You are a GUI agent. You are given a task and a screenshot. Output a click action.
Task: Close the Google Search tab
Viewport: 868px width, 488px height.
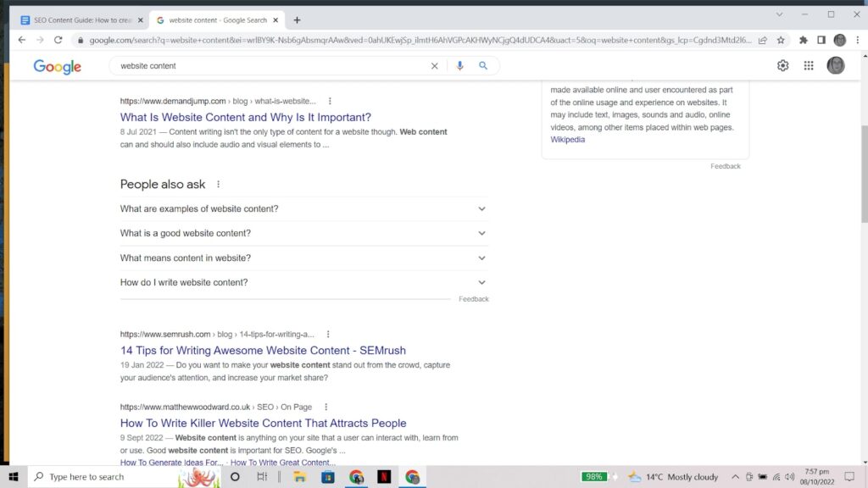click(x=275, y=20)
